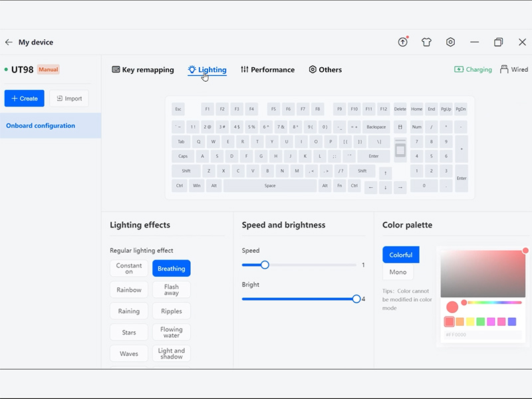Click the back arrow next to My device
Viewport: 532px width, 399px height.
[x=9, y=42]
